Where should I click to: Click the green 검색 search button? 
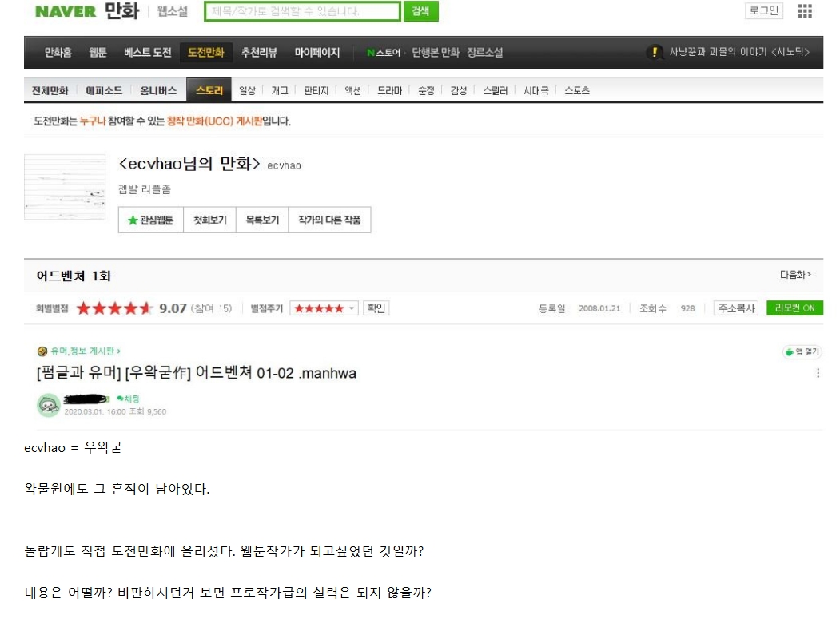click(420, 11)
